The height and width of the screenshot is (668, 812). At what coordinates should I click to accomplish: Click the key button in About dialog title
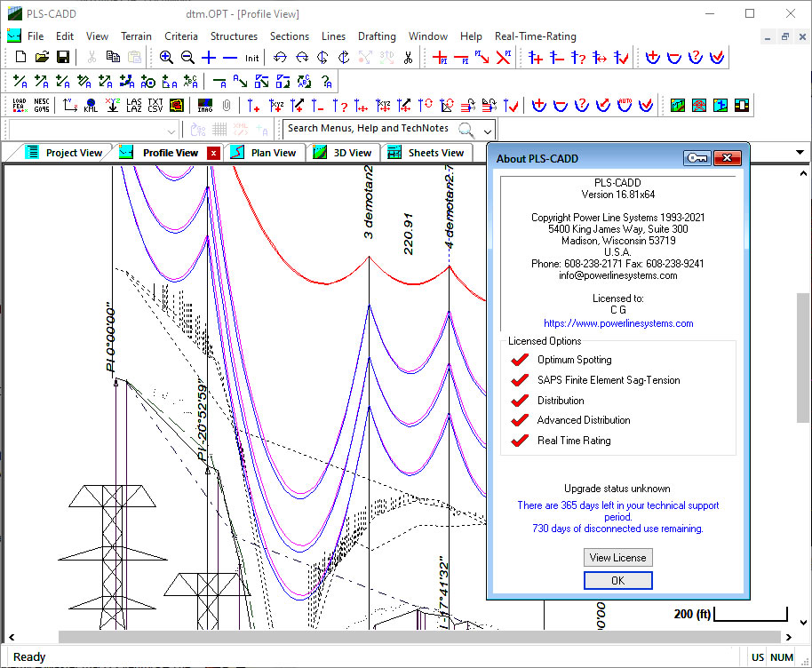(697, 158)
